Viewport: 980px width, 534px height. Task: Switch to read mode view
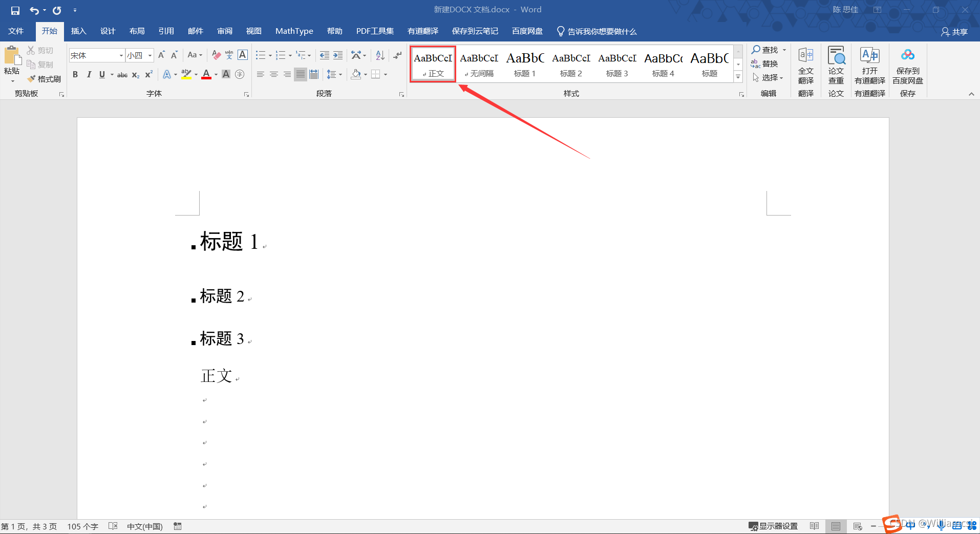point(814,526)
